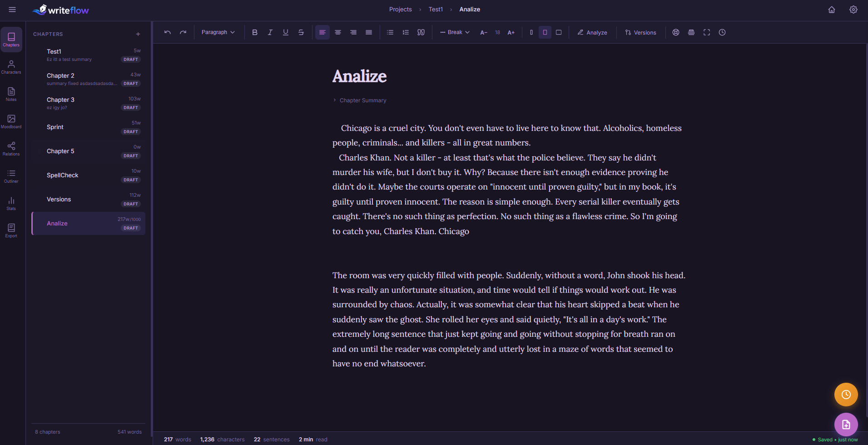Open the Characters sidebar tab

coord(11,67)
